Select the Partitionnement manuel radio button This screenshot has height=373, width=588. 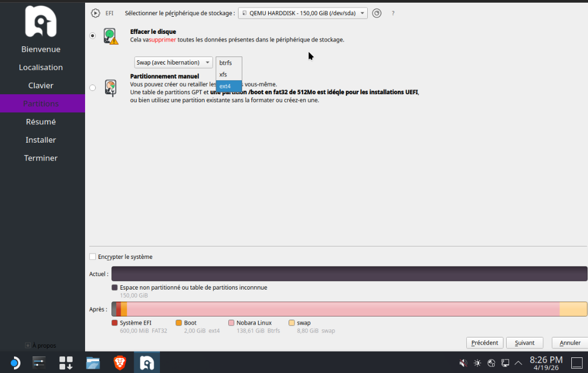93,87
